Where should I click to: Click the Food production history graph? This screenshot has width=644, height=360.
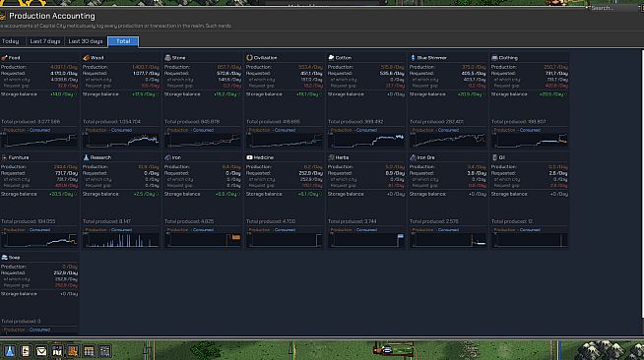tap(39, 141)
